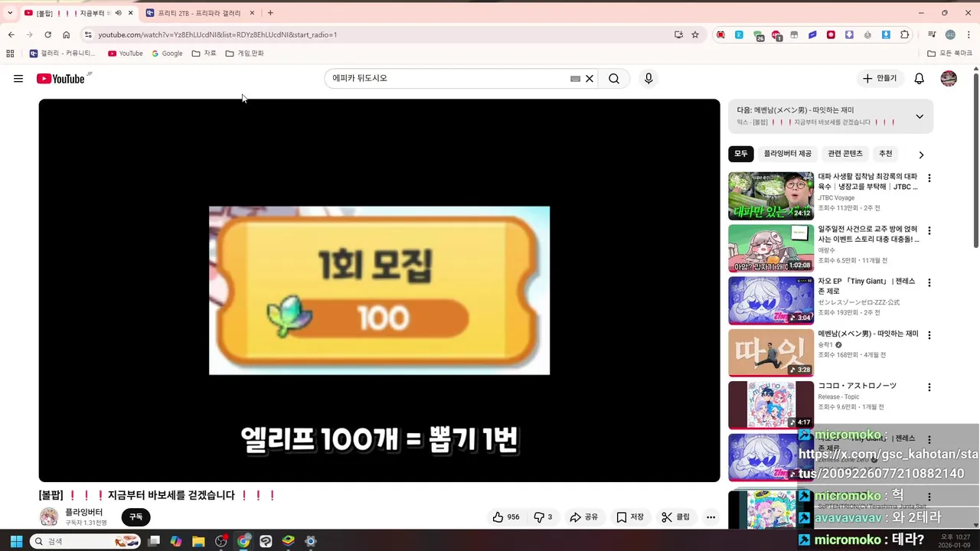Select the 추천 filter chip

point(886,154)
